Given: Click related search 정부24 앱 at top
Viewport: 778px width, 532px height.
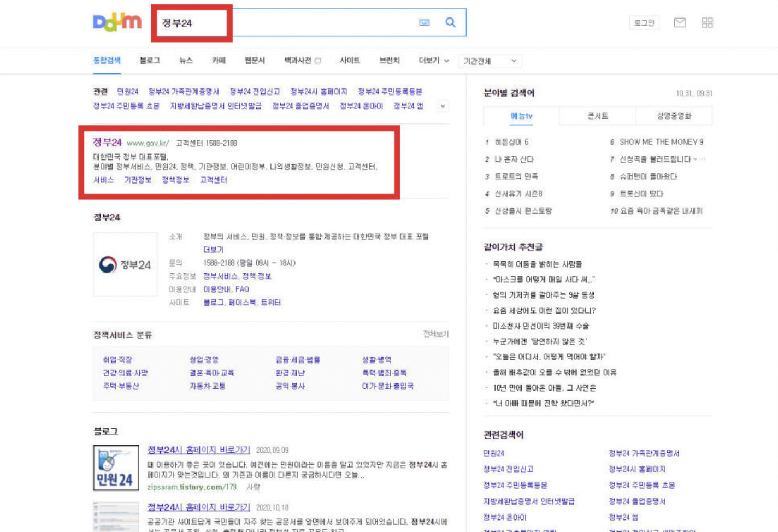Looking at the screenshot, I should [x=408, y=106].
